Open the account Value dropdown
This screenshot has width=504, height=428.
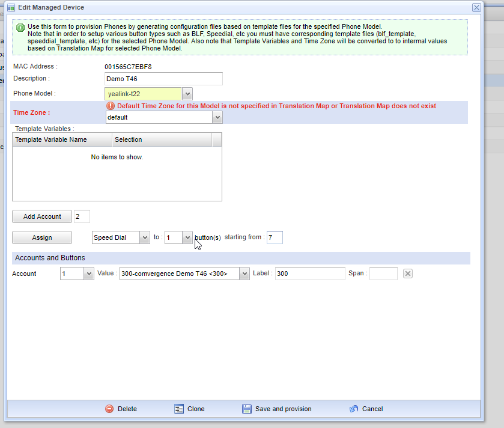click(x=244, y=274)
